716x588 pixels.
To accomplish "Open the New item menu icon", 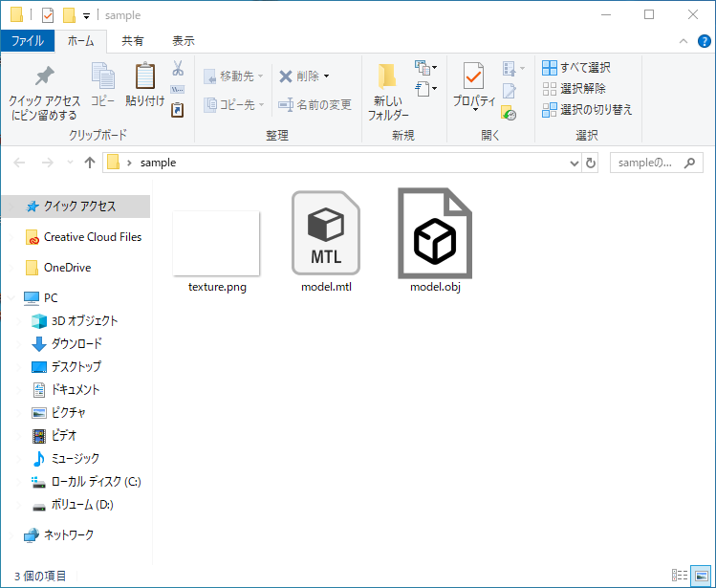I will [422, 68].
